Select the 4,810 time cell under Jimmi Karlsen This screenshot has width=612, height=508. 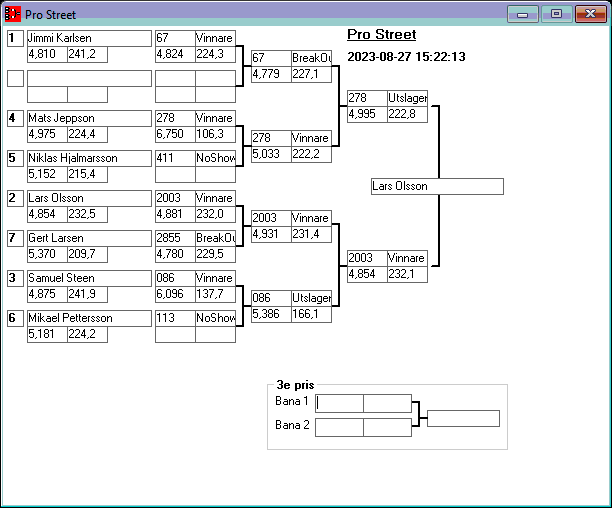pos(46,54)
